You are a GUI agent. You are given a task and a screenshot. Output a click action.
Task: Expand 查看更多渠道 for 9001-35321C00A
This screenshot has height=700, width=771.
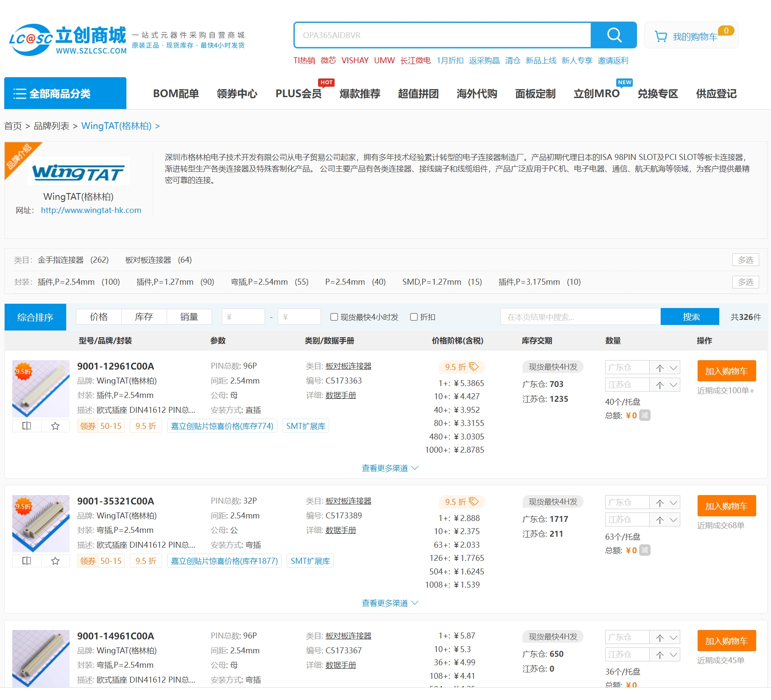[390, 603]
